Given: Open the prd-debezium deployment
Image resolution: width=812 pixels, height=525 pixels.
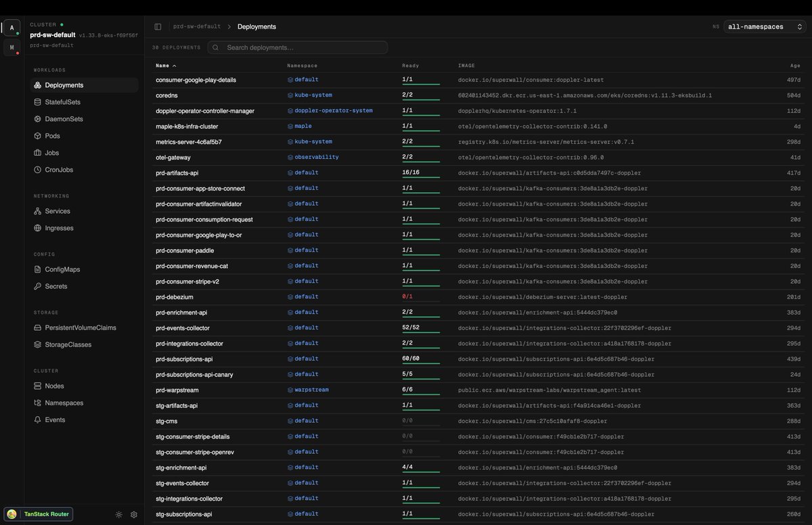Looking at the screenshot, I should [x=175, y=297].
